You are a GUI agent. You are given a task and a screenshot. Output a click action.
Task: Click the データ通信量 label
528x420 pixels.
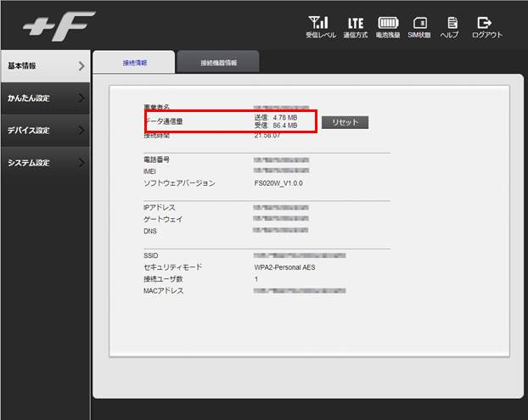[x=165, y=121]
